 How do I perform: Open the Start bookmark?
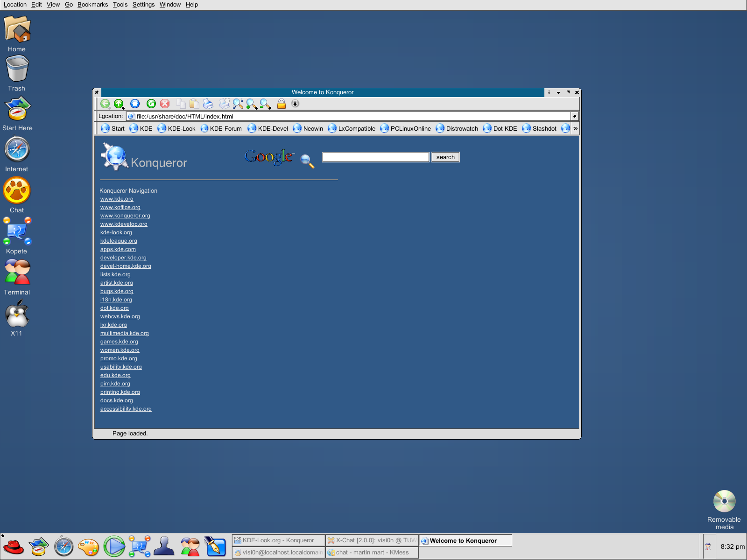tap(113, 128)
